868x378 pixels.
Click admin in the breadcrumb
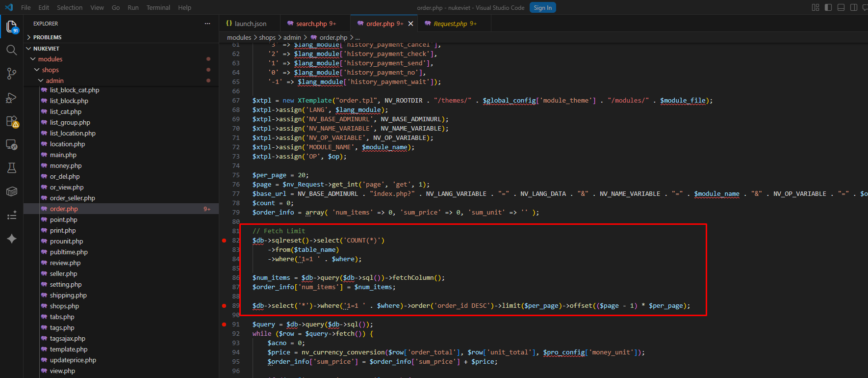tap(292, 37)
